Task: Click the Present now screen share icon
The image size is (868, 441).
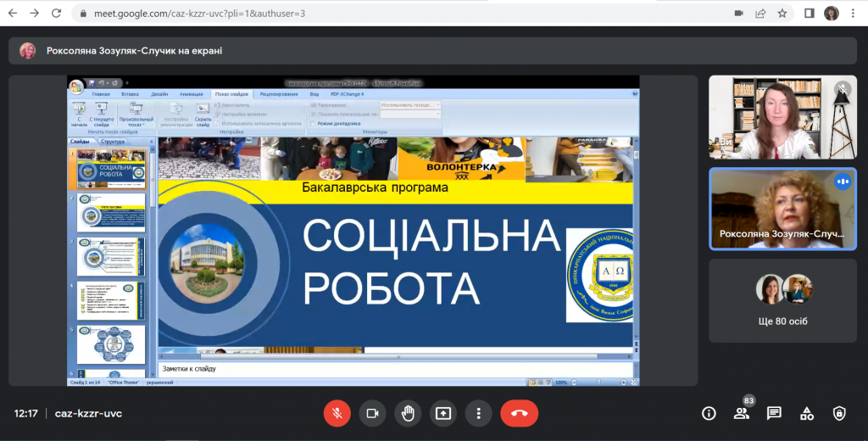Action: [x=443, y=413]
